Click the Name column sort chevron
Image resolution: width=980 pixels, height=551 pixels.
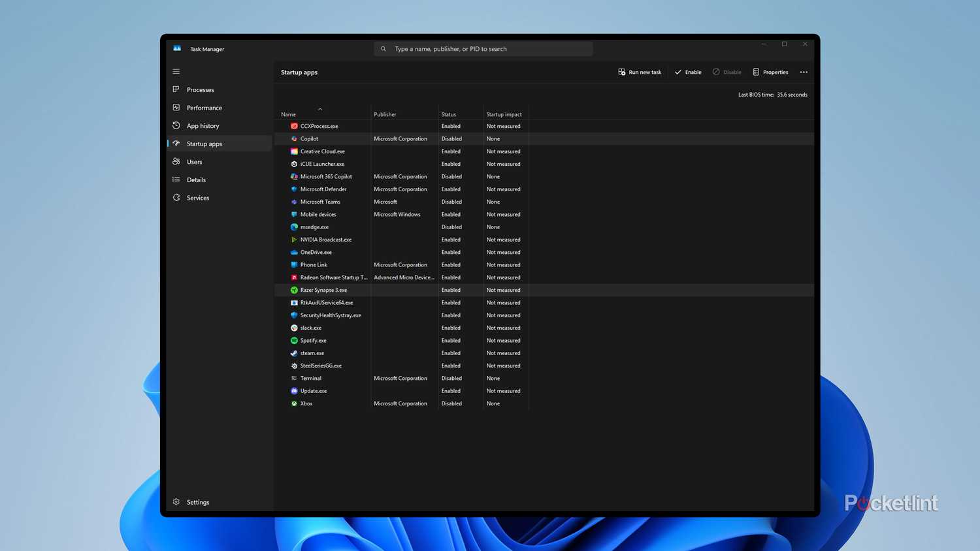319,109
